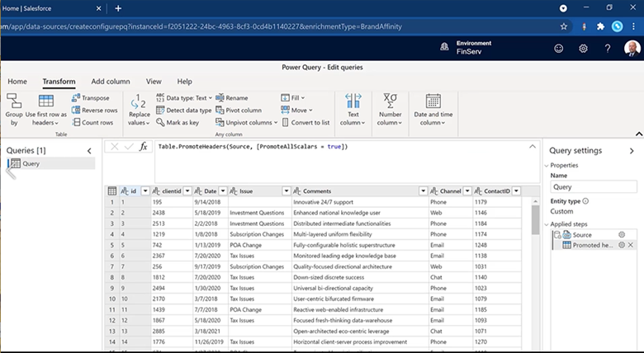Click the table select-all corner icon
The width and height of the screenshot is (644, 353).
pyautogui.click(x=111, y=191)
